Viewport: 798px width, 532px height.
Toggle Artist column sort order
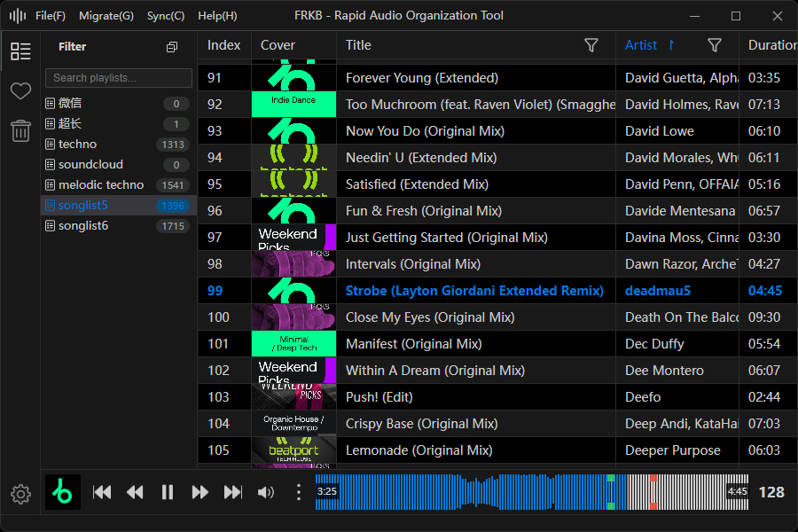[x=671, y=45]
